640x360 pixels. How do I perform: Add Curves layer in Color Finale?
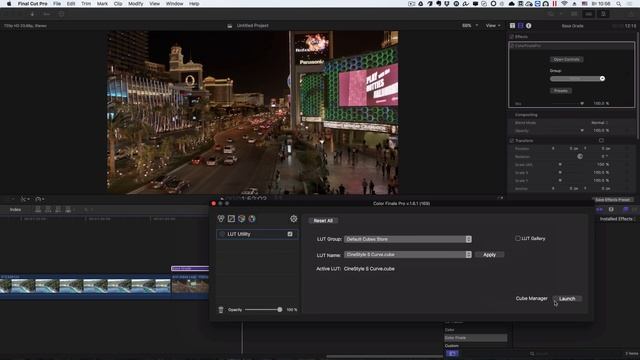click(x=231, y=219)
